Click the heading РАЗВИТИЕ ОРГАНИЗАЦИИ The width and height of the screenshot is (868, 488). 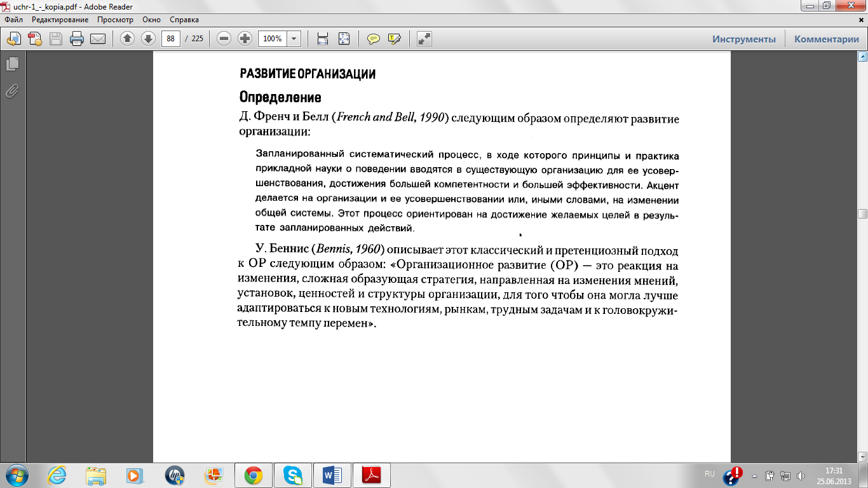tap(308, 74)
